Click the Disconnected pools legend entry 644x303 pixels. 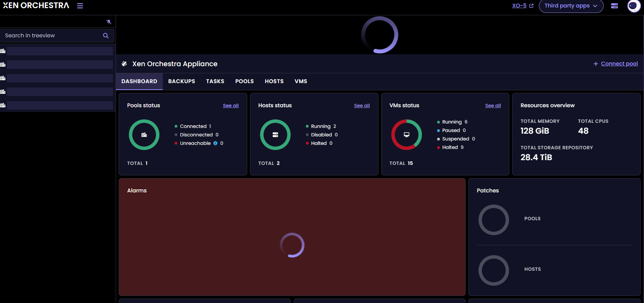[197, 135]
